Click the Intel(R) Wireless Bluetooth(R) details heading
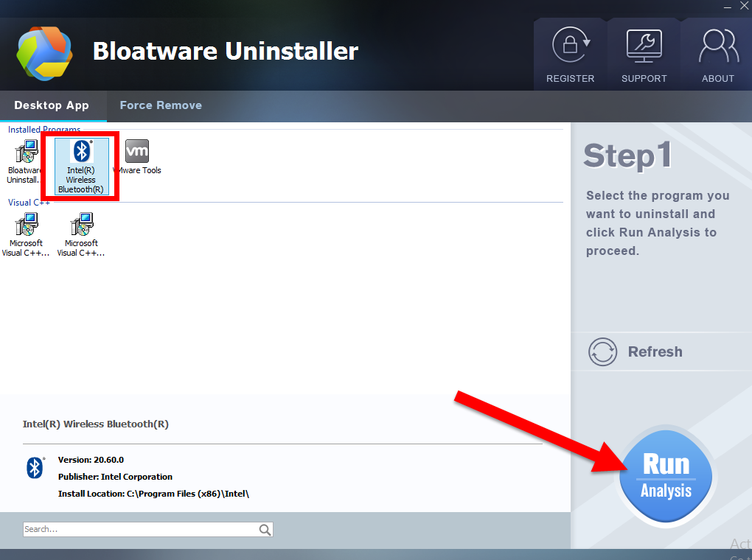This screenshot has width=752, height=560. [x=95, y=424]
